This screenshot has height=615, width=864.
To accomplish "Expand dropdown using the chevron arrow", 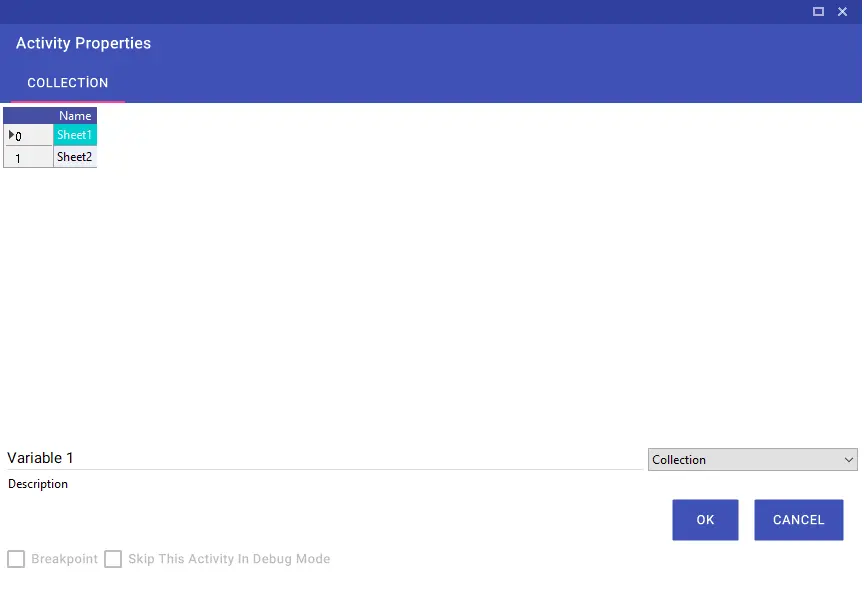I will click(849, 460).
